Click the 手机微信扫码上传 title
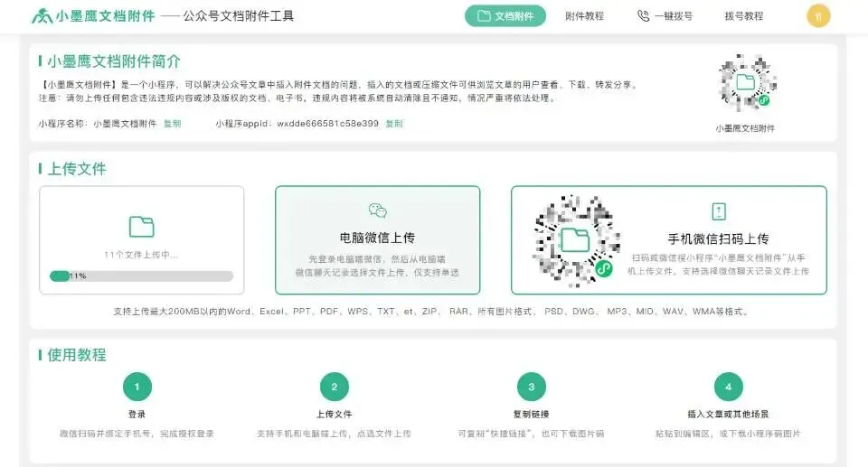 tap(719, 238)
